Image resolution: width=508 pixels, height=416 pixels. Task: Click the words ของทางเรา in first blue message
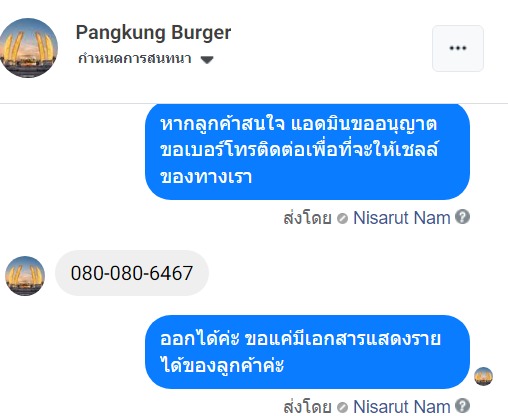206,177
